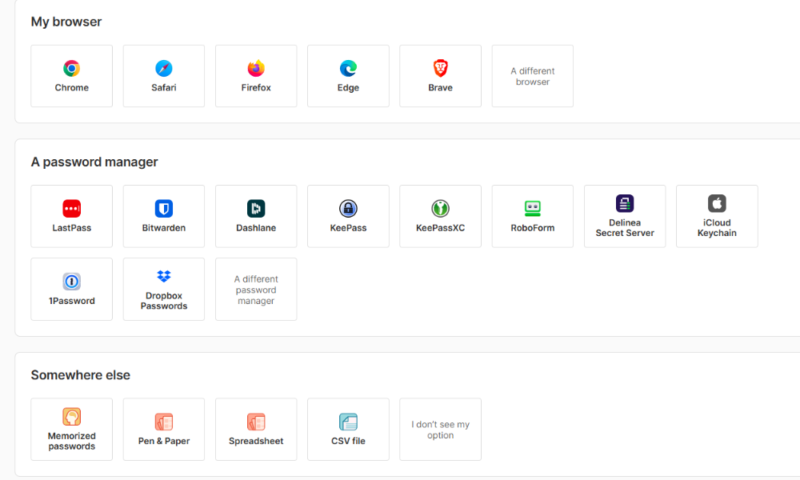Choose the Brave lion icon
Image resolution: width=800 pixels, height=480 pixels.
[x=440, y=68]
